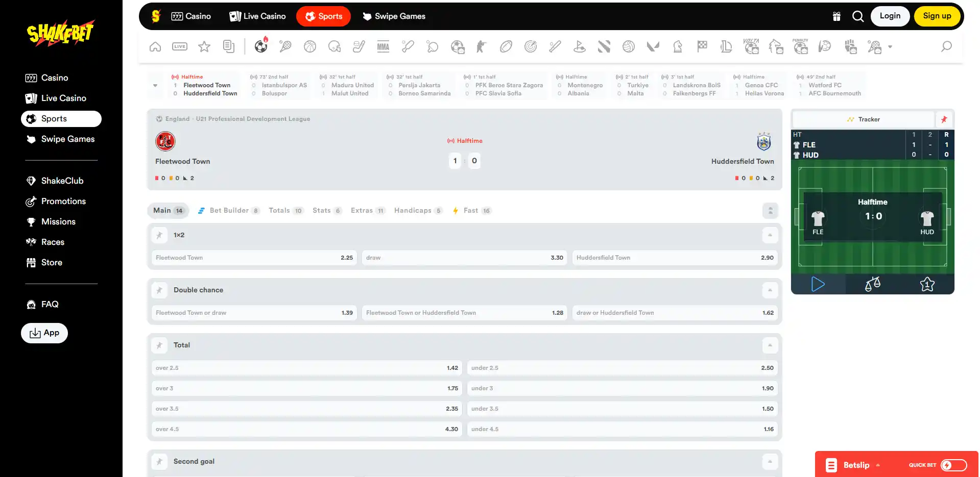980x477 pixels.
Task: Open Swipe Games in top navigation bar
Action: [x=394, y=16]
